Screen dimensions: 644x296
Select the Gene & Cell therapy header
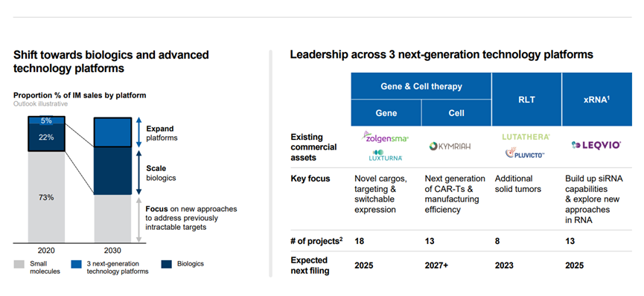tap(421, 86)
